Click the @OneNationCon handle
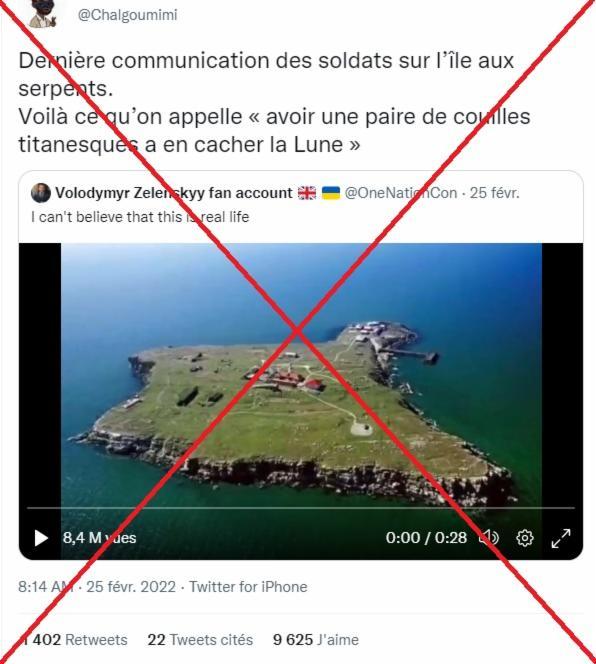The width and height of the screenshot is (596, 664). 401,193
